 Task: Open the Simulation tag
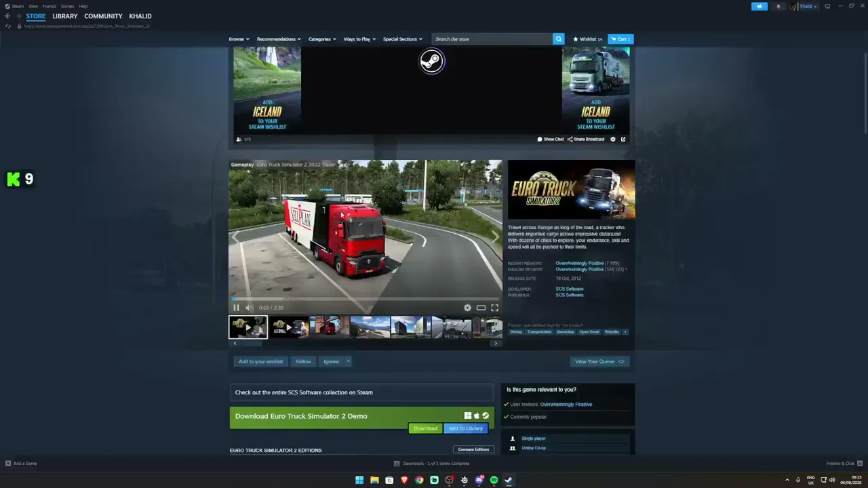click(x=565, y=332)
